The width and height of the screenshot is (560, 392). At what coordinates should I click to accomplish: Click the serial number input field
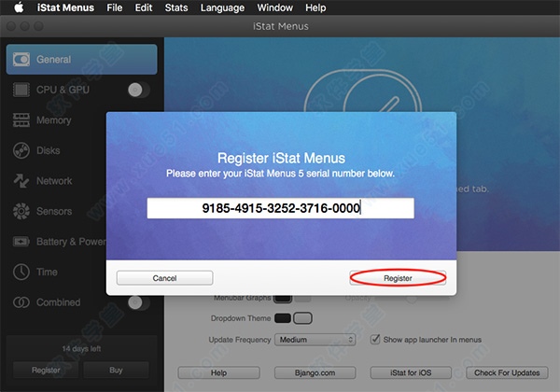pyautogui.click(x=281, y=208)
